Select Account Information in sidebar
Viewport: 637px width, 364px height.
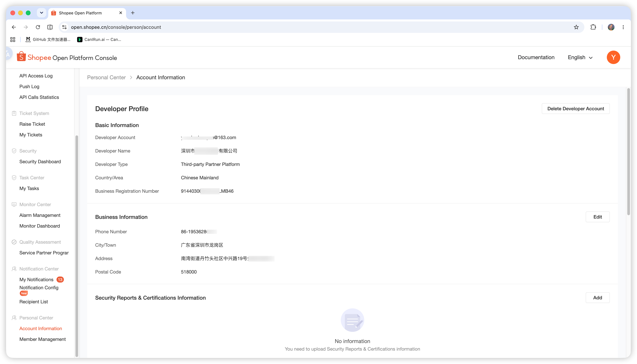[x=41, y=328]
